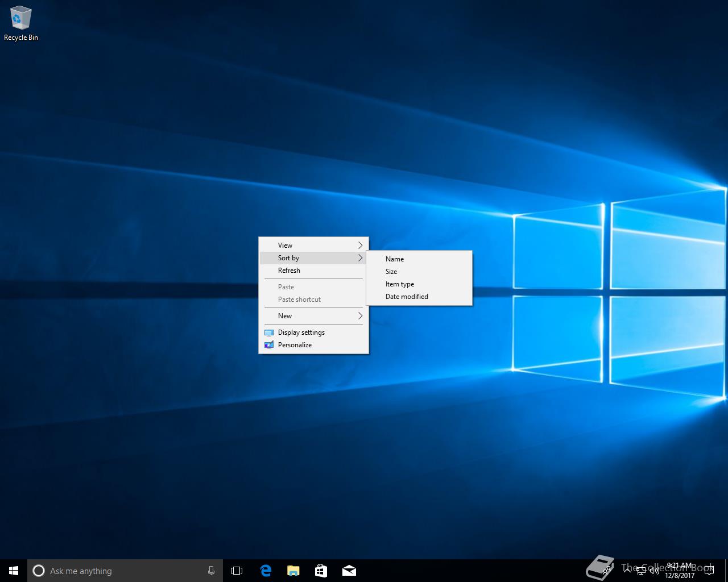This screenshot has height=582, width=728.
Task: Click the Display settings monitor icon
Action: [x=269, y=332]
